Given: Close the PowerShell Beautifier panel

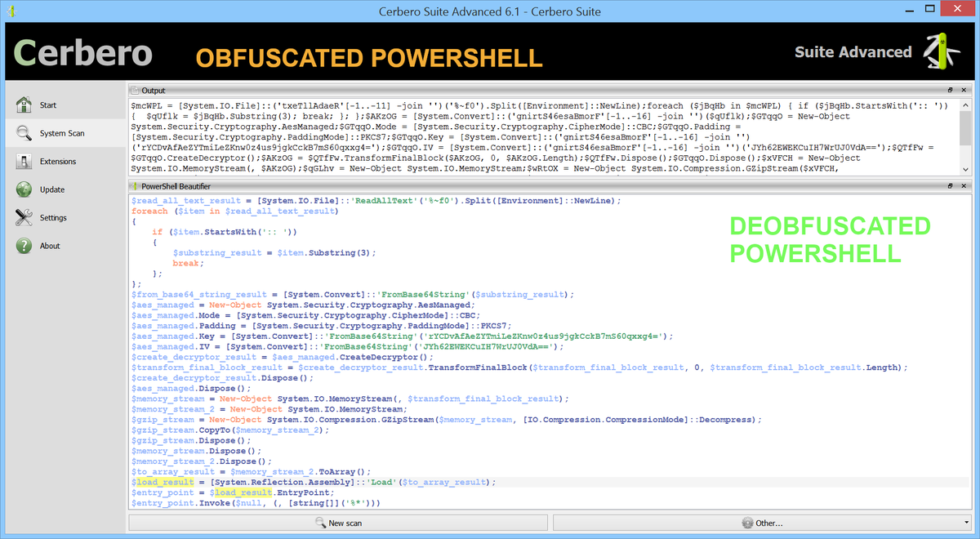Looking at the screenshot, I should [x=964, y=186].
